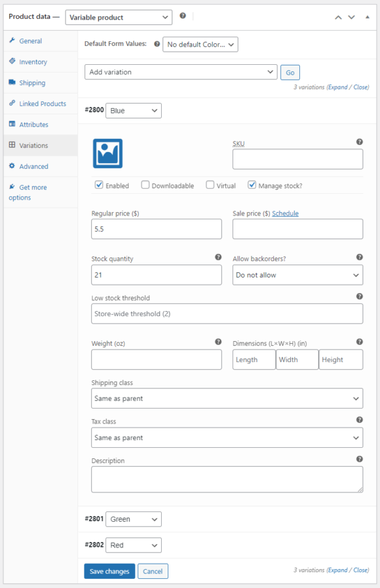Screen dimensions: 380x588
Task: Click the Advanced gear icon
Action: pos(12,166)
